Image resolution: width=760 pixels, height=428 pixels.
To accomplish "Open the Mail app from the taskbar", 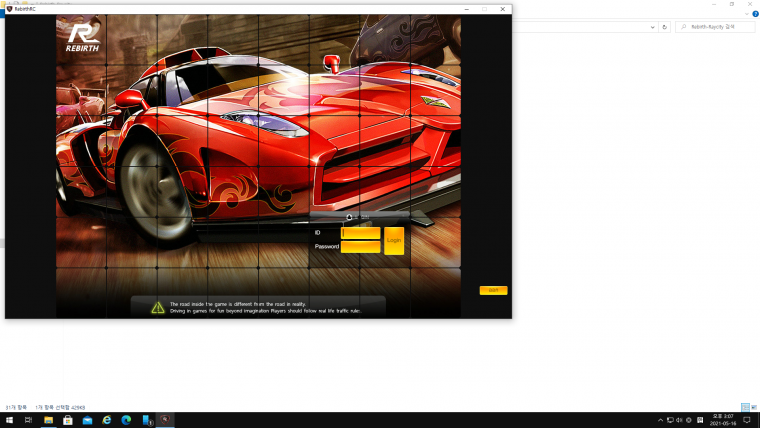I will (x=87, y=420).
